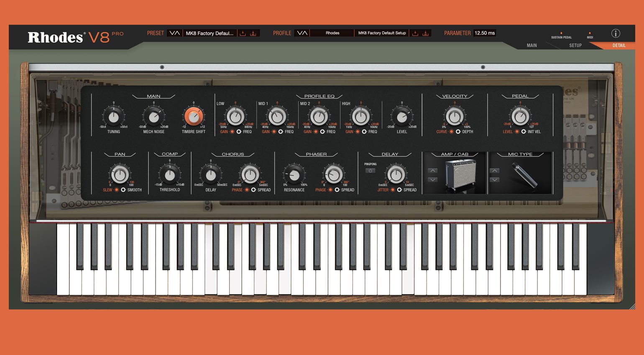
Task: Select next preset with the up arrow
Action: [177, 33]
